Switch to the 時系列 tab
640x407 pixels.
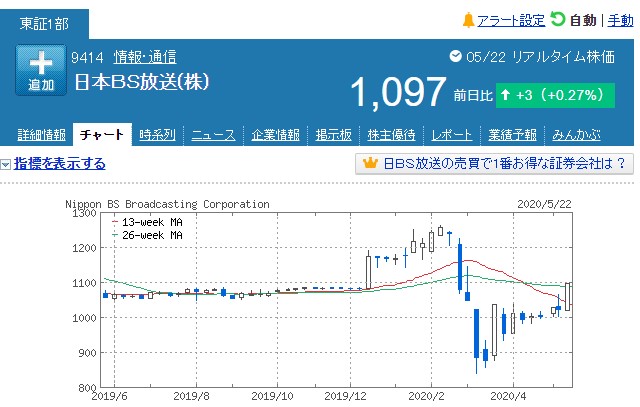click(158, 135)
